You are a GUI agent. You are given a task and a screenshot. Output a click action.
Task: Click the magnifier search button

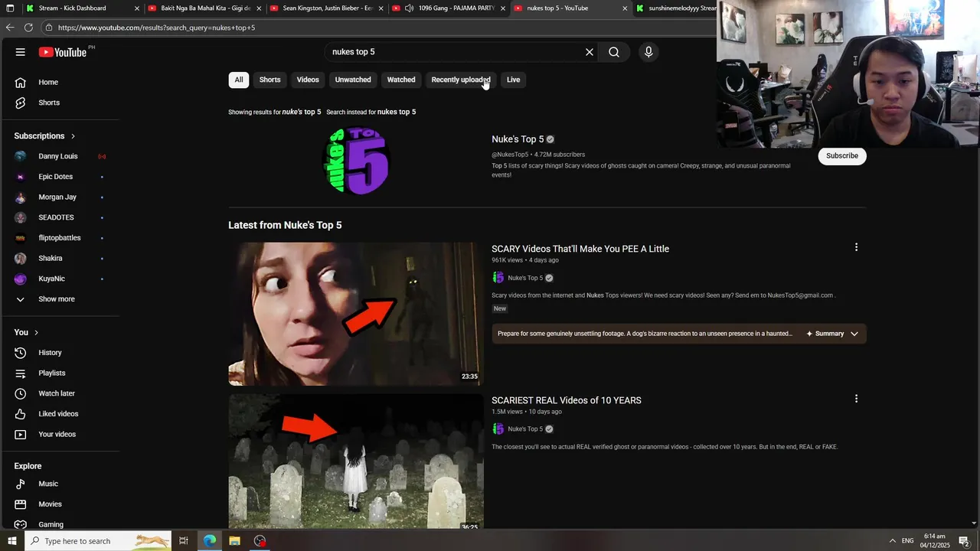tap(614, 52)
